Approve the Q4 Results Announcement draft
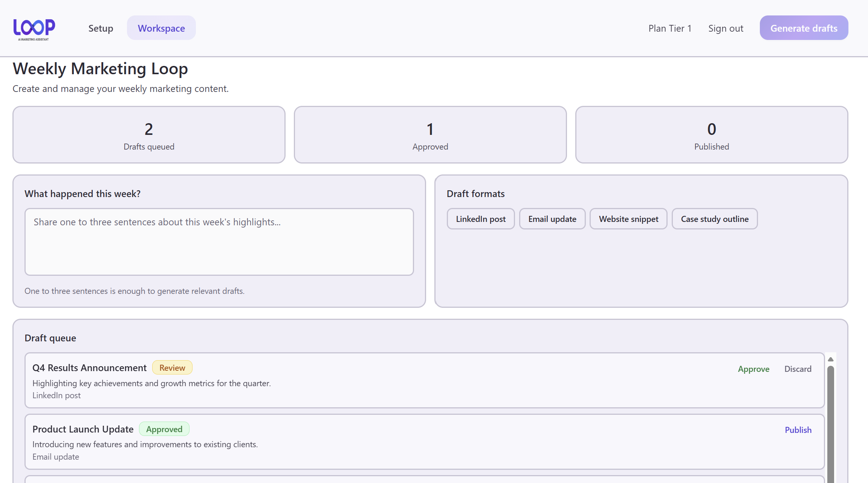Screen dimensions: 868x483 point(753,369)
